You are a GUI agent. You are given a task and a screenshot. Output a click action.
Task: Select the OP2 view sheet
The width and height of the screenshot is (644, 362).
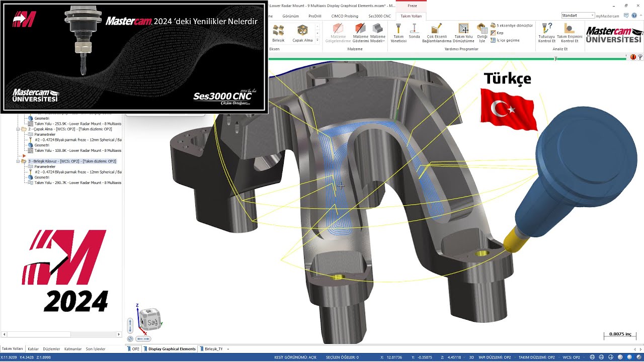click(x=134, y=349)
